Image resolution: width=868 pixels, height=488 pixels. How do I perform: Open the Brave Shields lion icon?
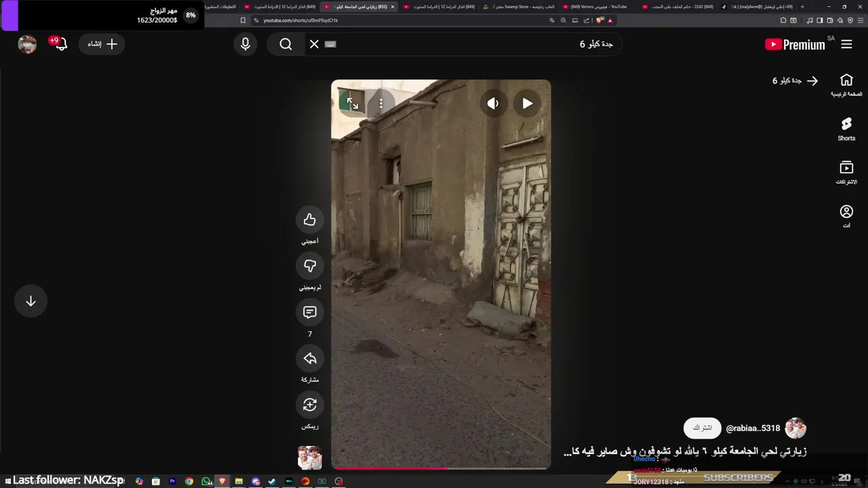[600, 20]
